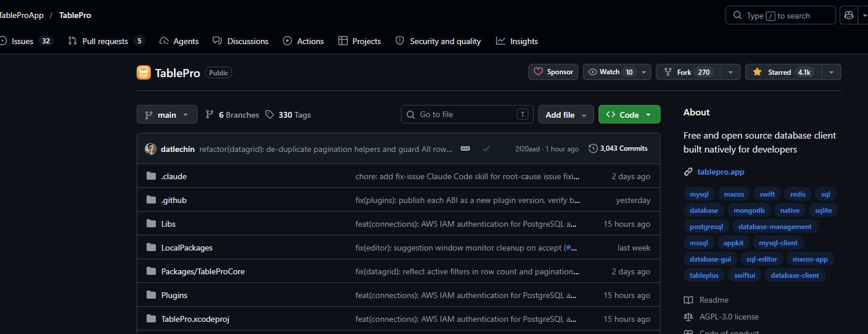Go to the Discussions tab

point(240,41)
